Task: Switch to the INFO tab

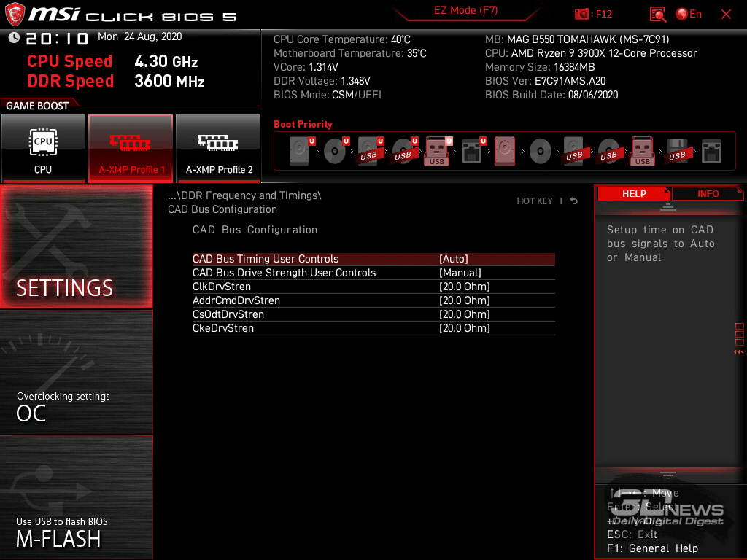Action: pos(708,193)
